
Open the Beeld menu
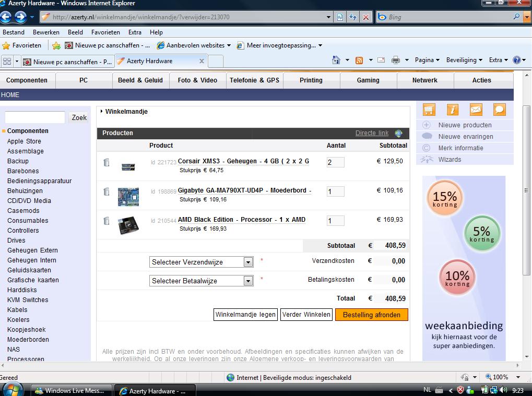click(75, 32)
